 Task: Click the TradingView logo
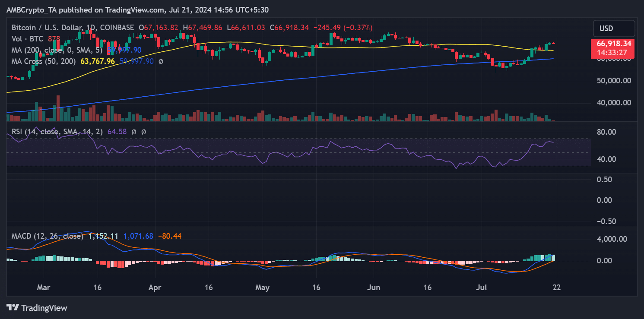point(37,308)
